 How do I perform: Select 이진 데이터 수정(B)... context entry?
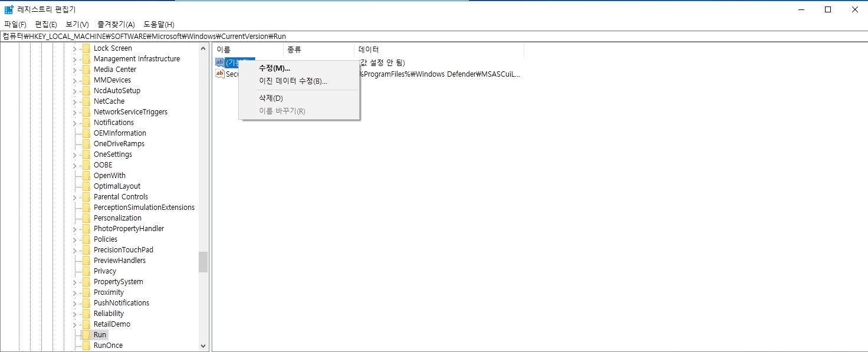pyautogui.click(x=293, y=81)
